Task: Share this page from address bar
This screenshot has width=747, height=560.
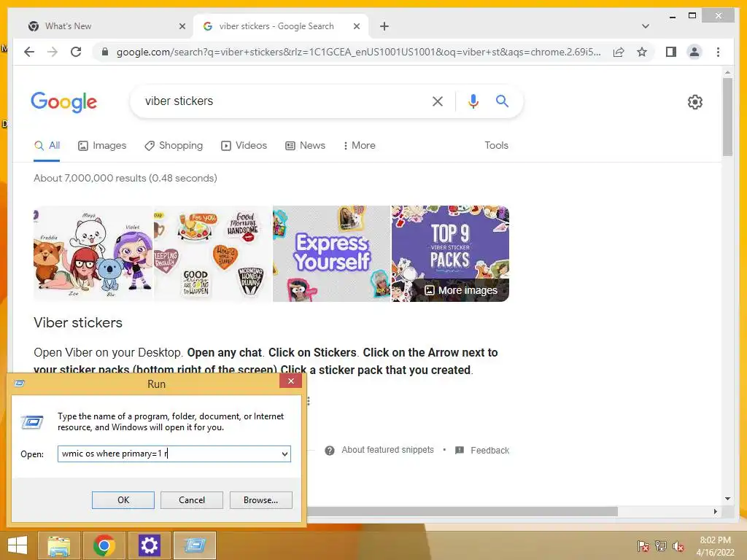Action: click(619, 52)
